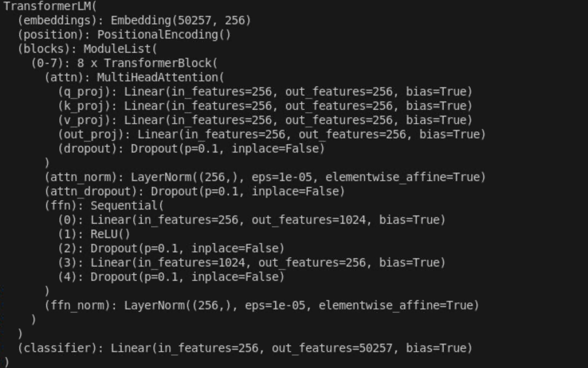The height and width of the screenshot is (368, 588).
Task: Click the v_proj Linear line
Action: point(265,120)
